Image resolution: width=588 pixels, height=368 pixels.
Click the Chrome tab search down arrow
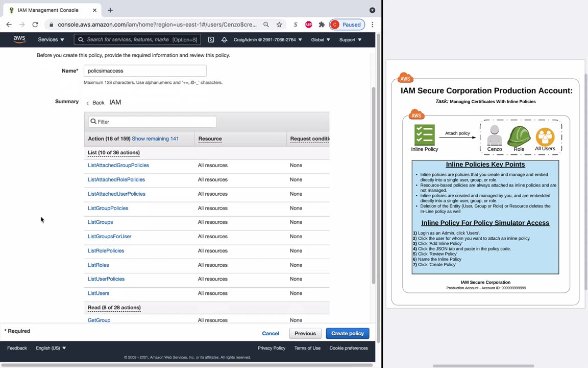(372, 10)
